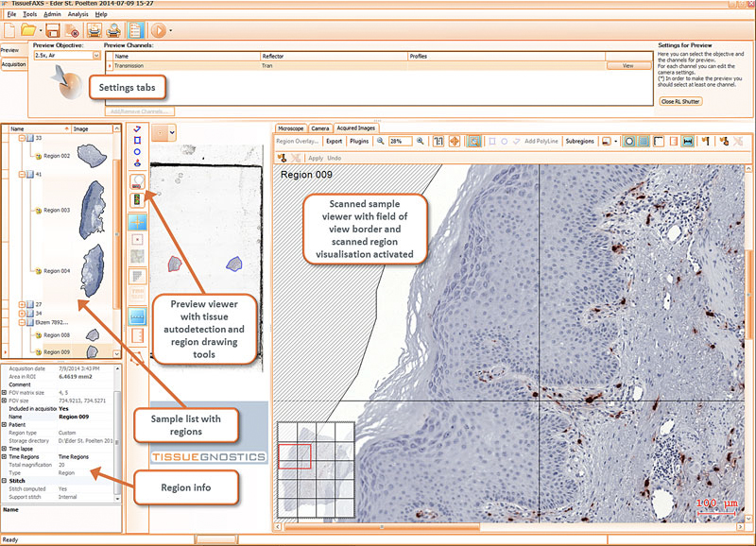Click the zoom in magnifier icon
The height and width of the screenshot is (546, 756).
coord(419,141)
